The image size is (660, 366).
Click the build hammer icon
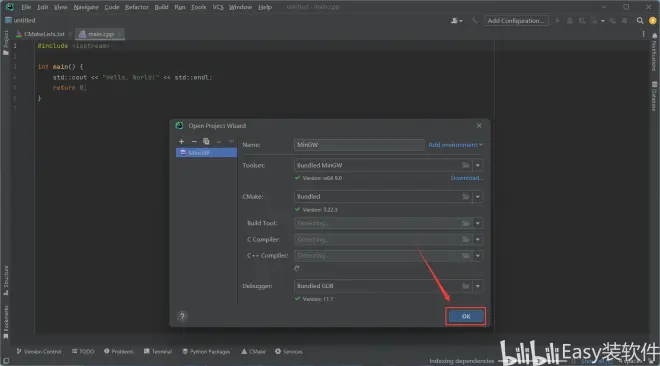tap(475, 21)
